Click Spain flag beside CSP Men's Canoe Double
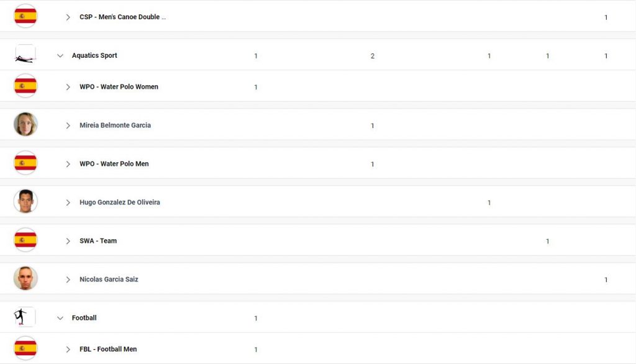The image size is (636, 364). (25, 16)
